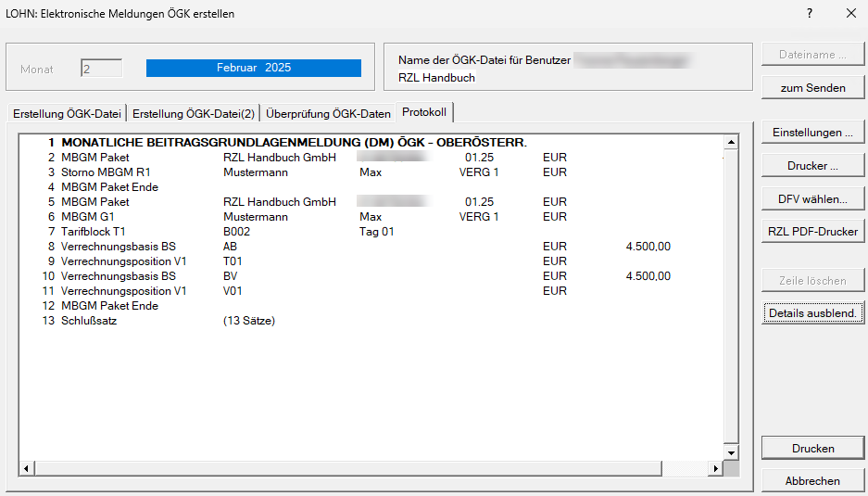Cancel with the Abbrechen button
Viewport: 868px width, 496px height.
point(812,480)
